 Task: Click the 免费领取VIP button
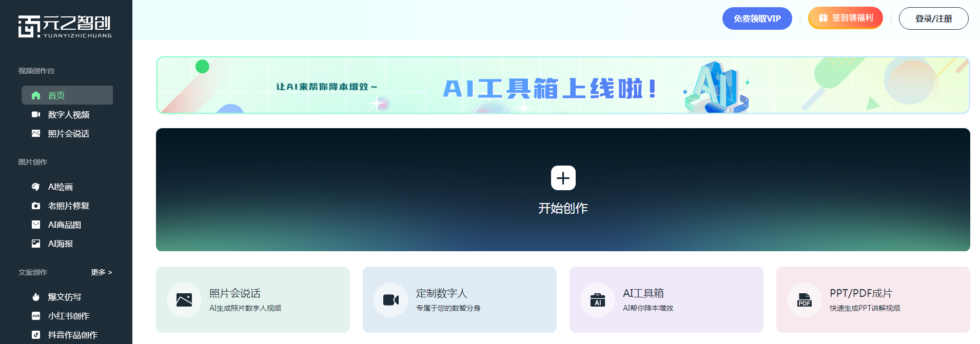(757, 18)
